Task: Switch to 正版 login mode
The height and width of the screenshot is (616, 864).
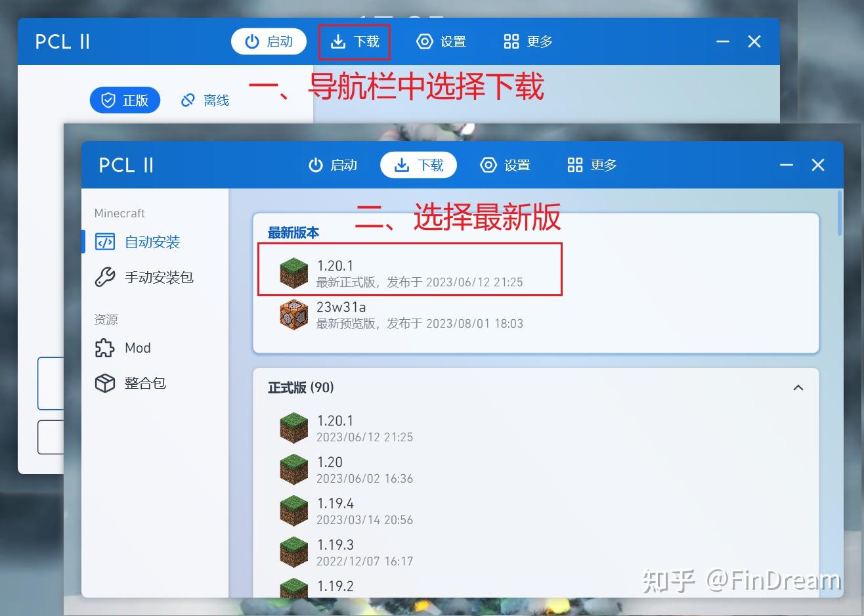Action: pos(125,100)
